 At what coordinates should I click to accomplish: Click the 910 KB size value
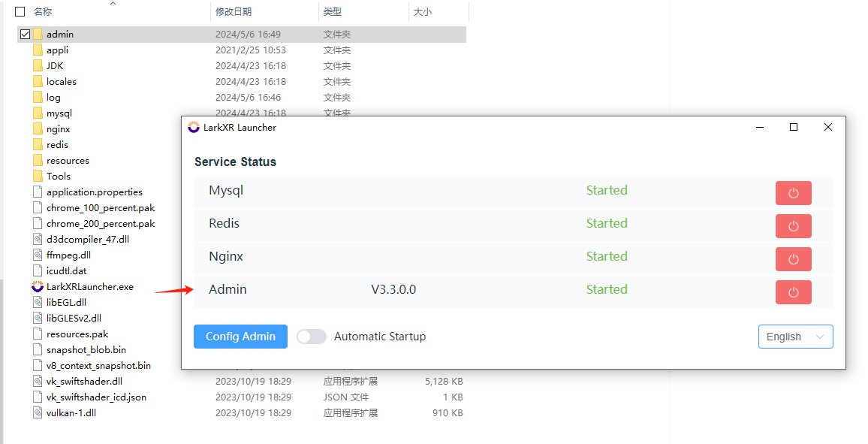tap(448, 413)
